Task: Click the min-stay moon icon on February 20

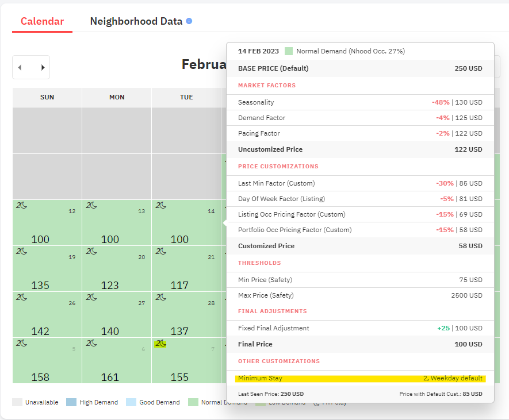Action: [x=91, y=251]
